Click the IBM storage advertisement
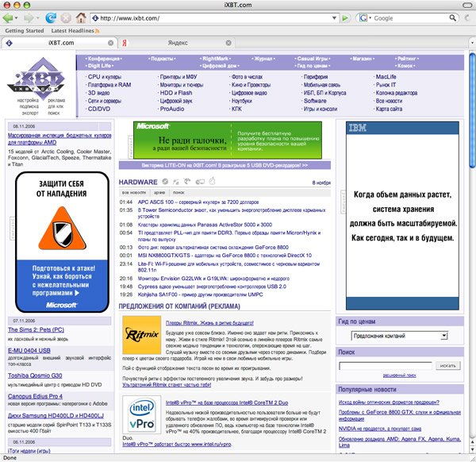The height and width of the screenshot is (462, 476). point(402,216)
